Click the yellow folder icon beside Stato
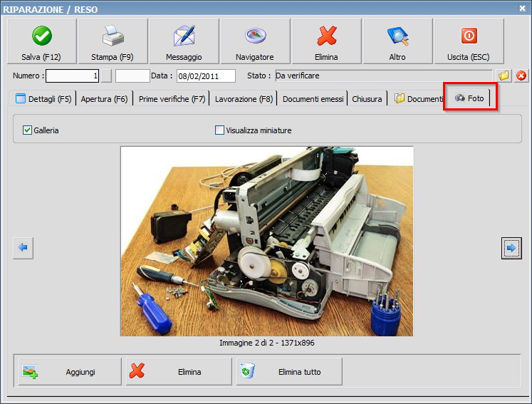Viewport: 532px width, 404px height. 504,76
